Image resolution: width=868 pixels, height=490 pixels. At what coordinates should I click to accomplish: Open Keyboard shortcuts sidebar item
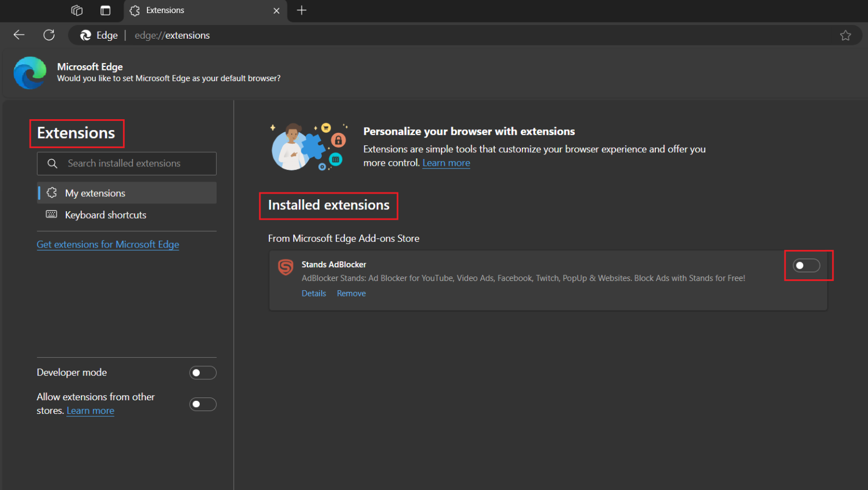[106, 215]
